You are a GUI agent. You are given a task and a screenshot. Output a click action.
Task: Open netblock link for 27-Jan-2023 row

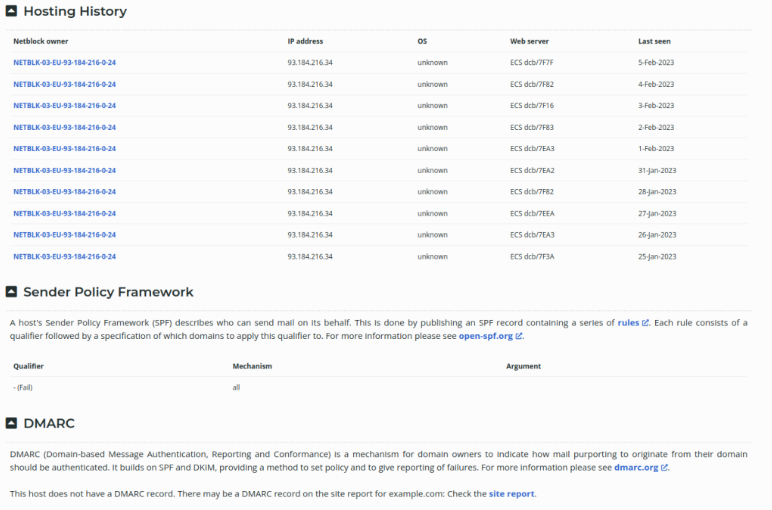(x=64, y=213)
